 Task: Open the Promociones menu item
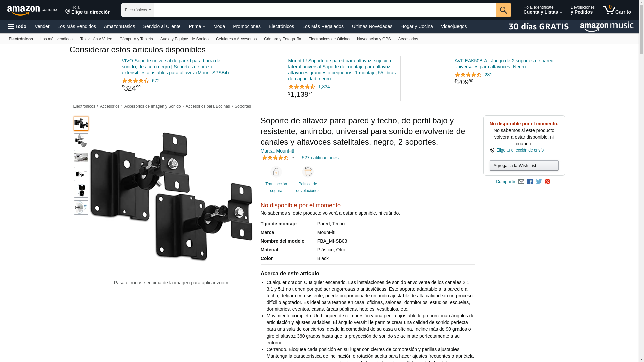(x=247, y=26)
